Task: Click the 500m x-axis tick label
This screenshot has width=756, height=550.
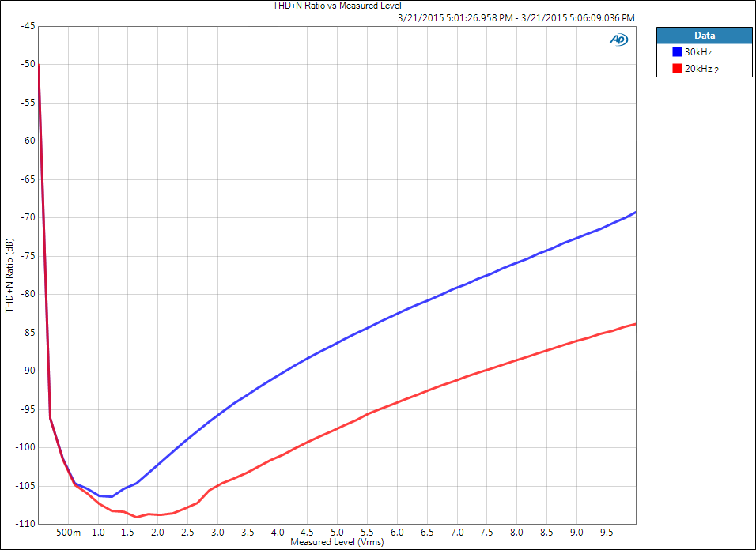Action: (x=69, y=533)
